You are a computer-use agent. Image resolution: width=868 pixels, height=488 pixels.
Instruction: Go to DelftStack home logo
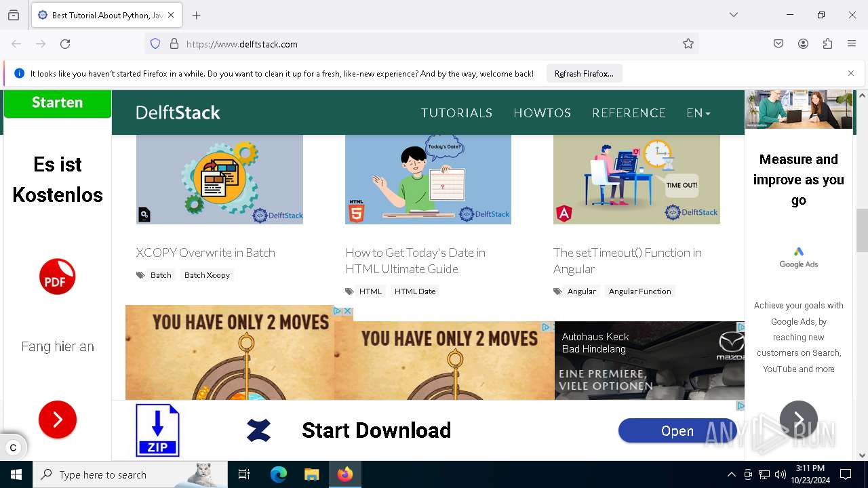tap(178, 113)
